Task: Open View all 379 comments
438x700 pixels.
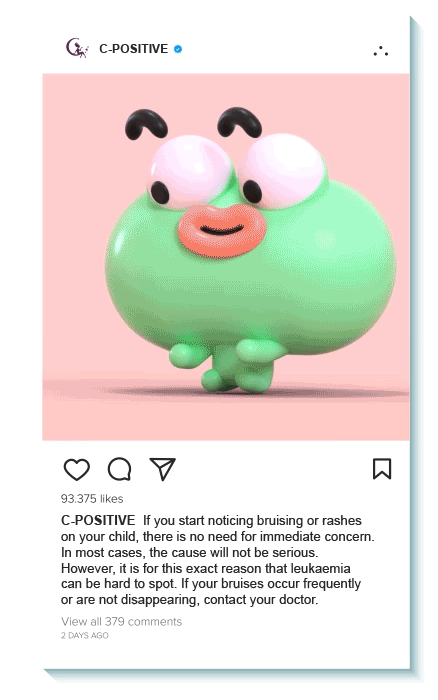Action: [121, 621]
